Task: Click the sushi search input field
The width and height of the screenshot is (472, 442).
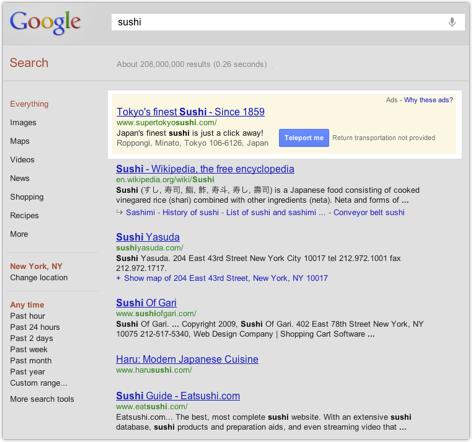Action: tap(288, 22)
